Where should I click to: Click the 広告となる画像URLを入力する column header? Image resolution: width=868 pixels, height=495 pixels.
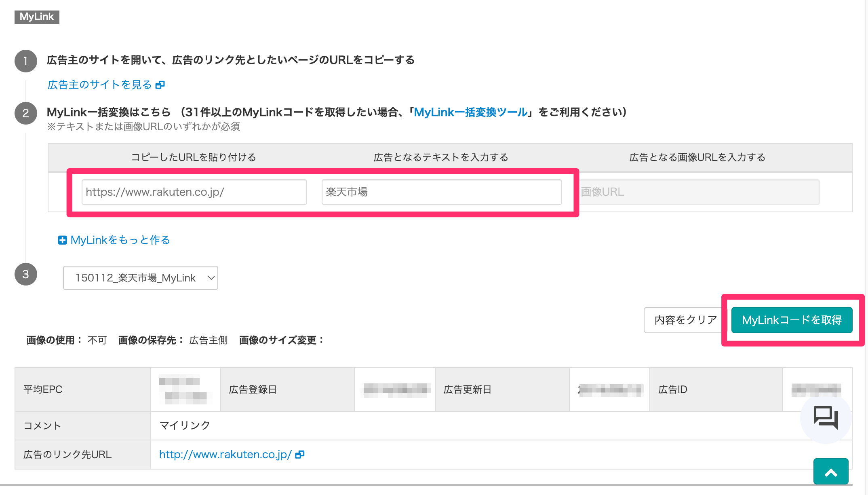[697, 157]
